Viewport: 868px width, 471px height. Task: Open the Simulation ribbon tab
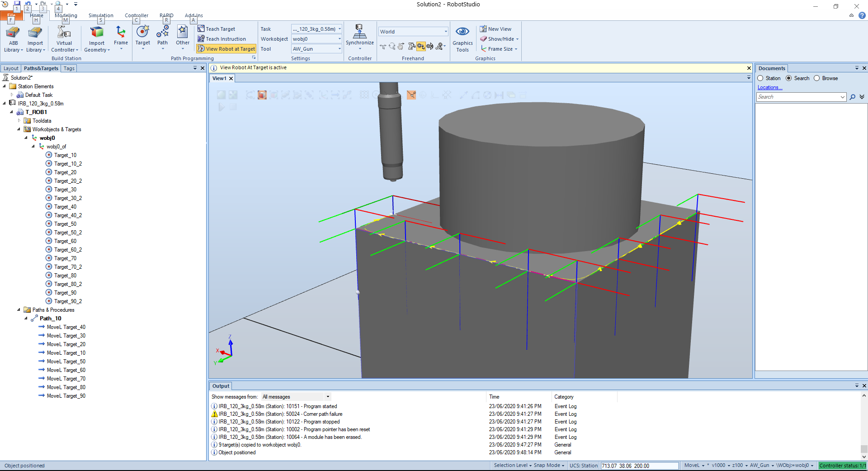(101, 15)
